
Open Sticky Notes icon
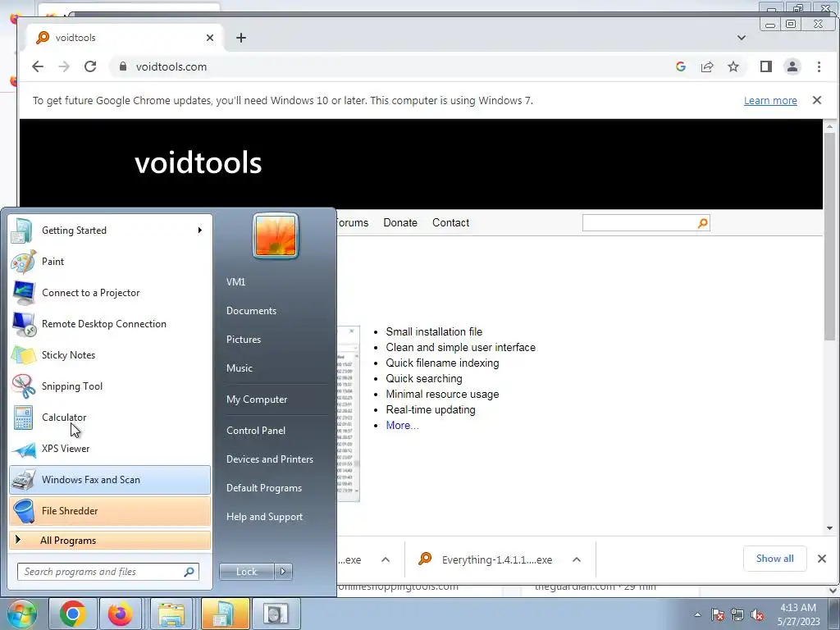(x=23, y=355)
